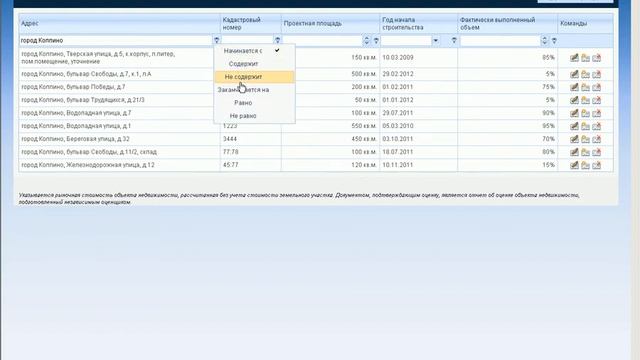Click cadastral number '3444'

[230, 139]
